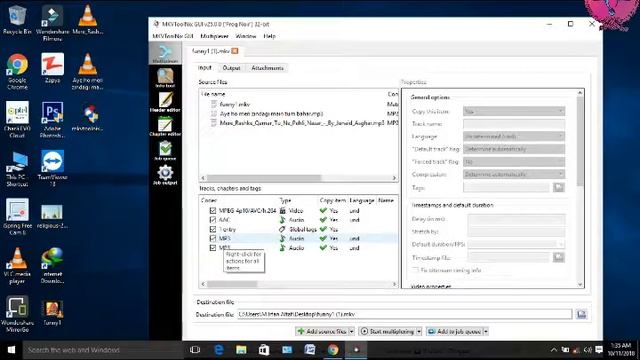This screenshot has width=640, height=360.
Task: Select the This PC shortcut on desktop
Action: (x=17, y=169)
